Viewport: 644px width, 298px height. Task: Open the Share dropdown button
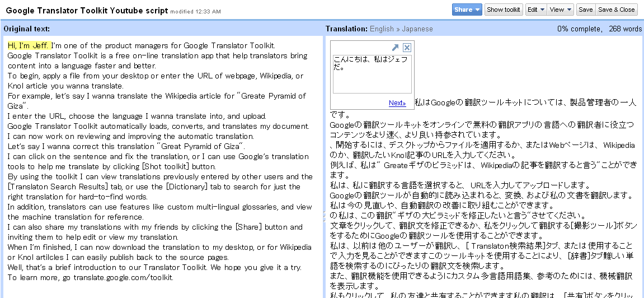click(x=467, y=10)
